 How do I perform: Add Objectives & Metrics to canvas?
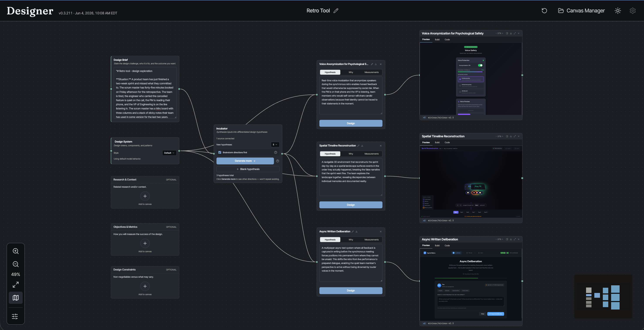(145, 243)
